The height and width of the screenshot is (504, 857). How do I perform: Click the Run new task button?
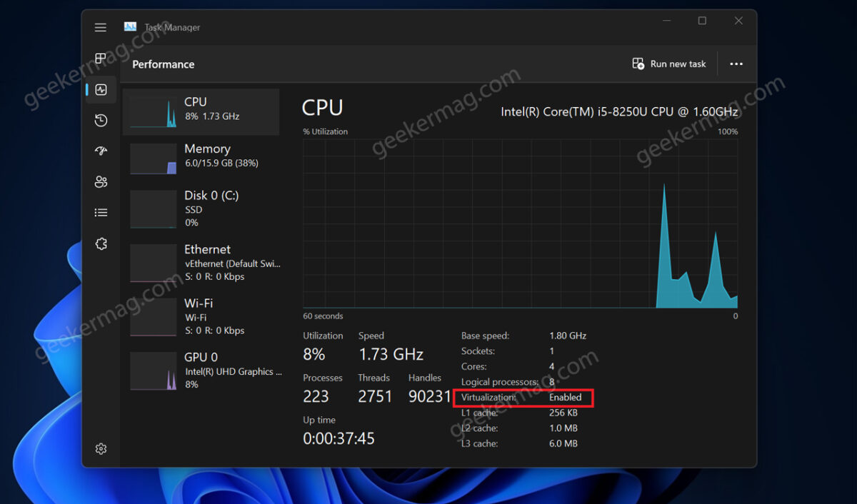[668, 64]
